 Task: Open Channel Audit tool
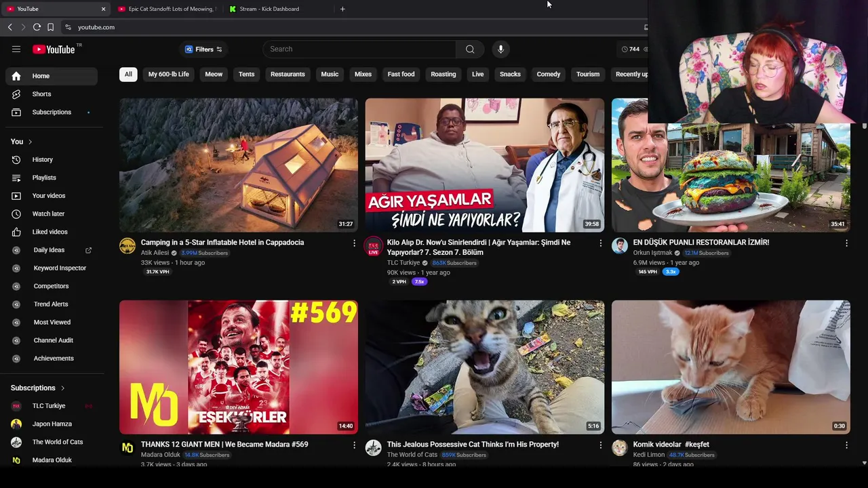click(52, 340)
